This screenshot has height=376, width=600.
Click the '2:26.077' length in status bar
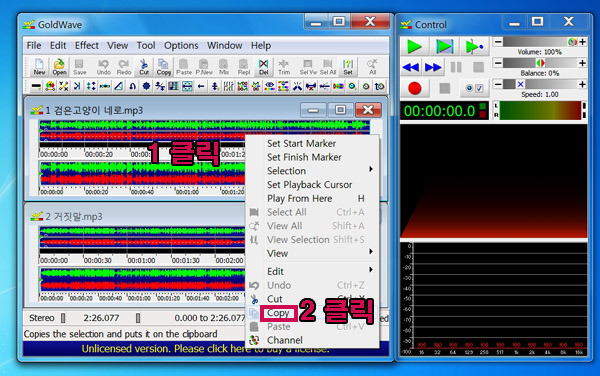(x=101, y=318)
